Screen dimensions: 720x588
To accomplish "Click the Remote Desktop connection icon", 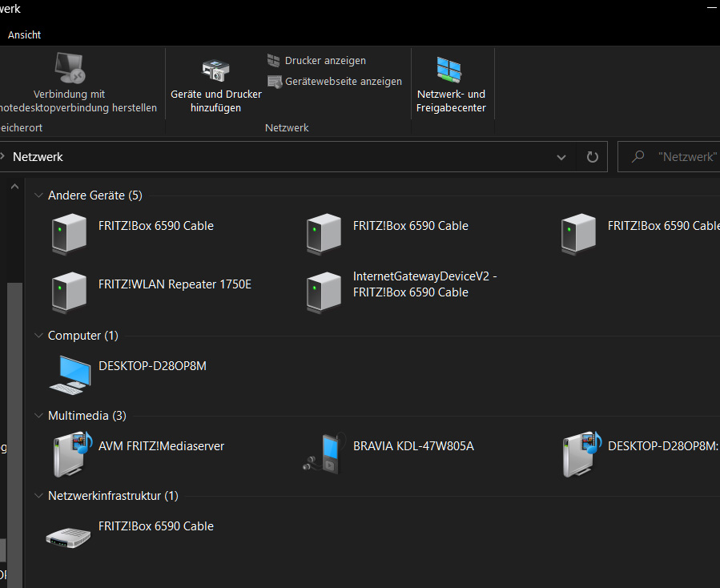I will [x=70, y=68].
